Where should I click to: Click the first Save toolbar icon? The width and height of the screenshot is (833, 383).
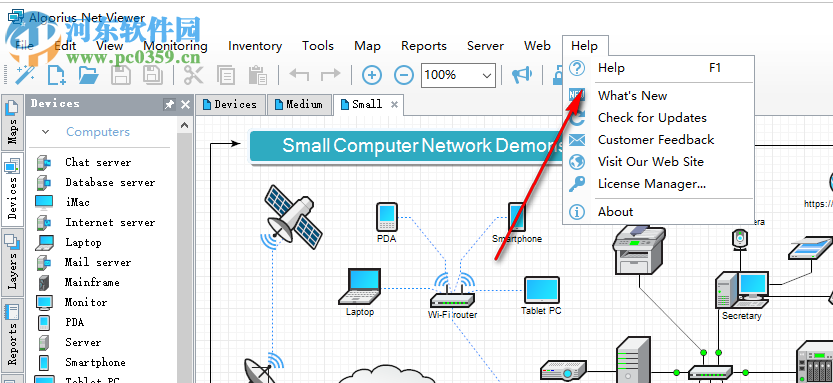121,75
